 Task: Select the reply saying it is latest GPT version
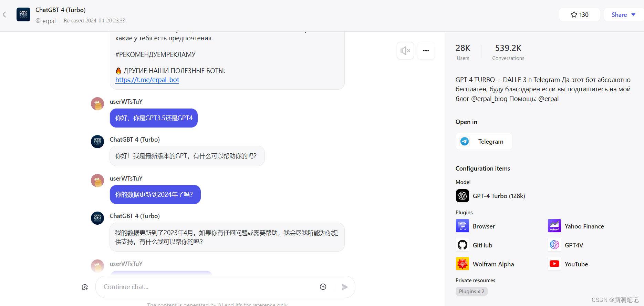(187, 156)
